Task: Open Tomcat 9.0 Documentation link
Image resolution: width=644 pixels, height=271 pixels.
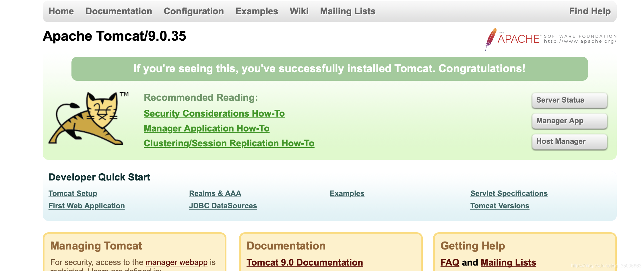Action: 305,262
